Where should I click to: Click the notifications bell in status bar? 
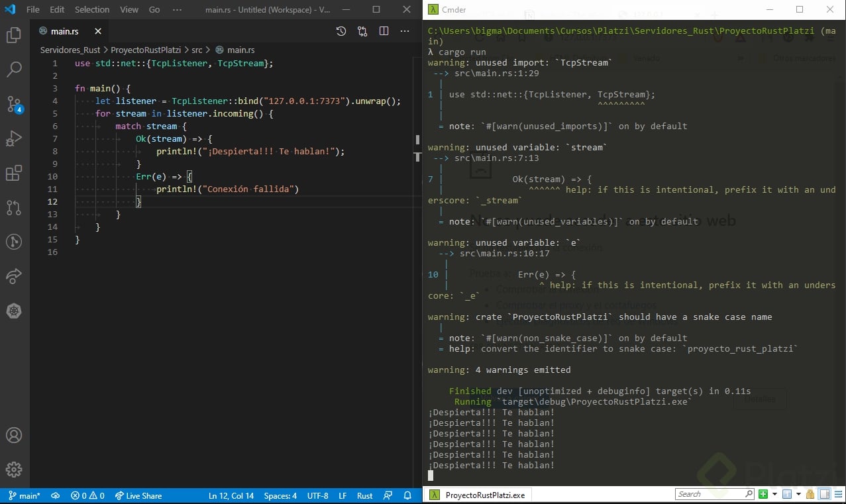point(407,495)
